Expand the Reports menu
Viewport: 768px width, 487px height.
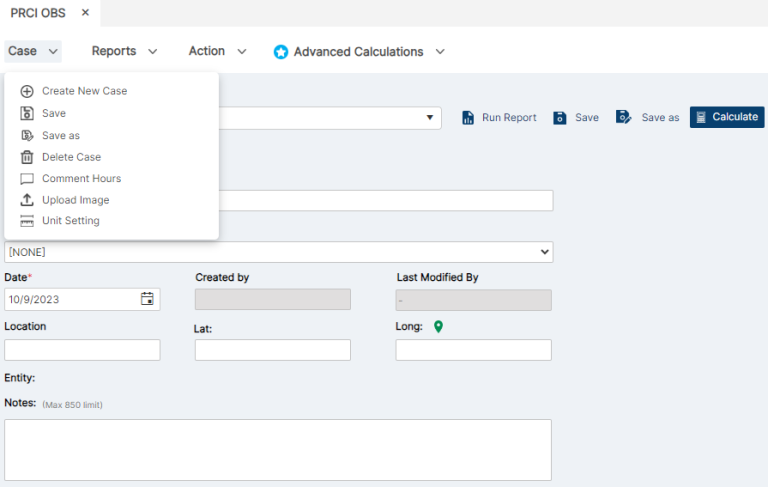pyautogui.click(x=124, y=51)
